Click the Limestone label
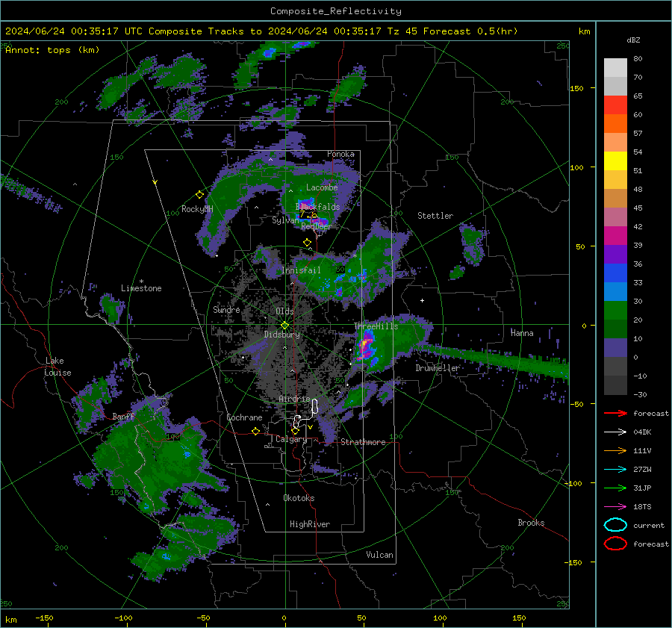The width and height of the screenshot is (672, 628). tap(141, 288)
